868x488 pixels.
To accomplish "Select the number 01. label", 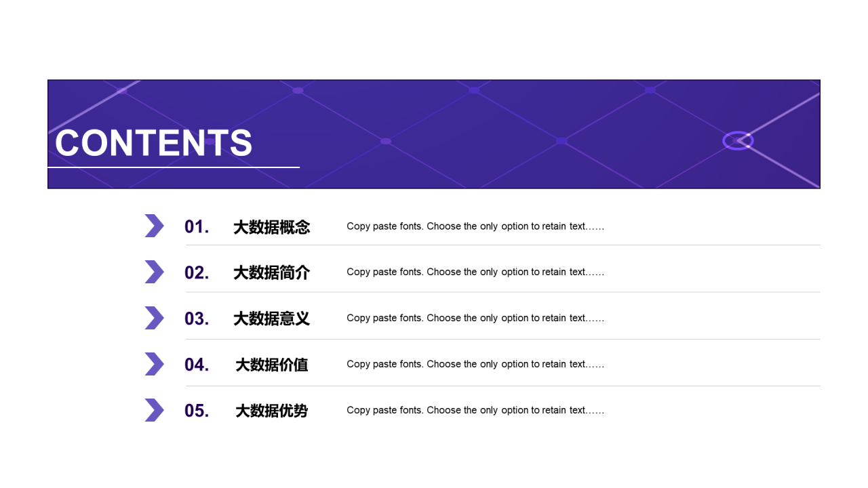I will pyautogui.click(x=197, y=226).
